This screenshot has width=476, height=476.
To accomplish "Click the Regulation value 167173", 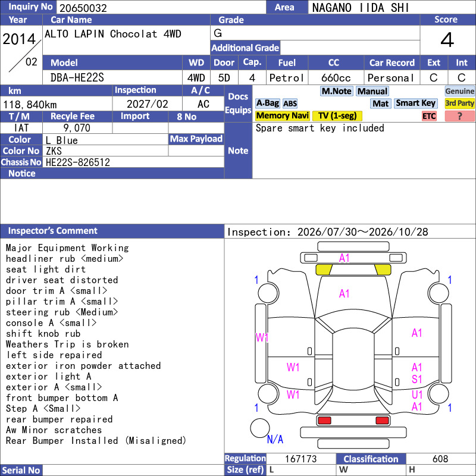I will [x=301, y=459].
